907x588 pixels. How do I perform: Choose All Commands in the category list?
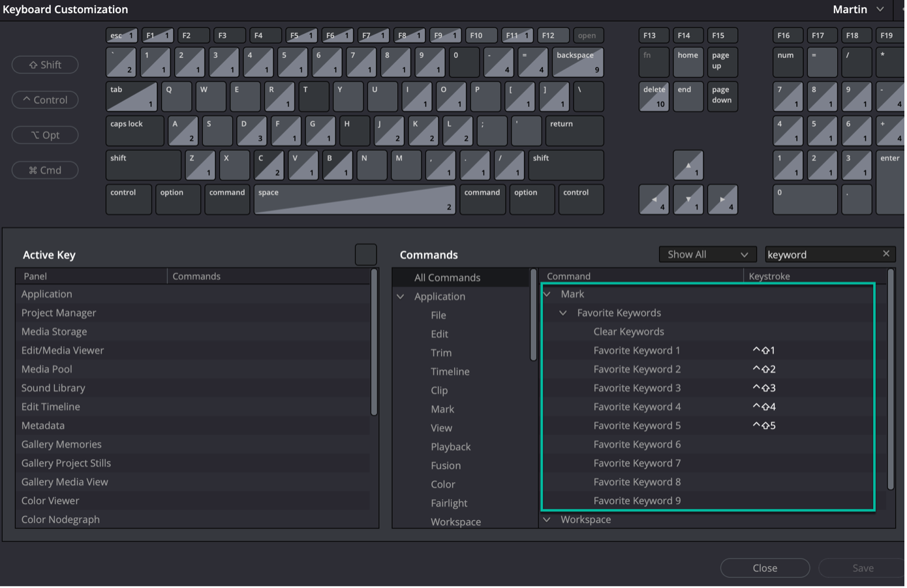coord(447,278)
